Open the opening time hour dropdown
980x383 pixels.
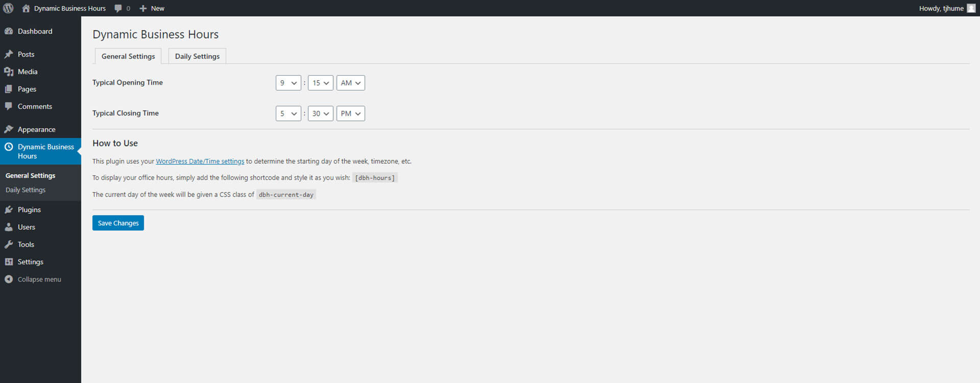[x=288, y=83]
